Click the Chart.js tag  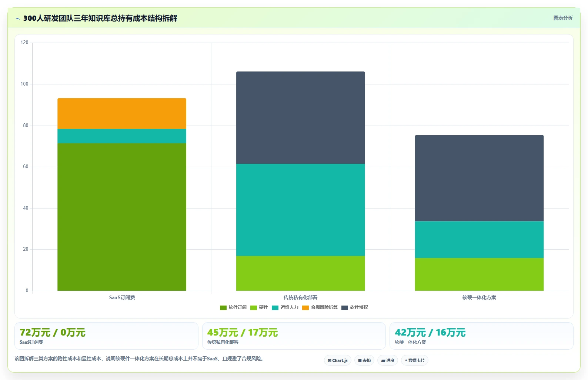pyautogui.click(x=338, y=360)
